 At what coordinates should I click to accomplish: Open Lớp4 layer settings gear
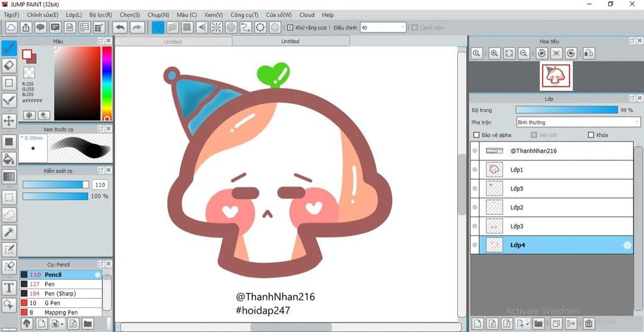point(627,245)
